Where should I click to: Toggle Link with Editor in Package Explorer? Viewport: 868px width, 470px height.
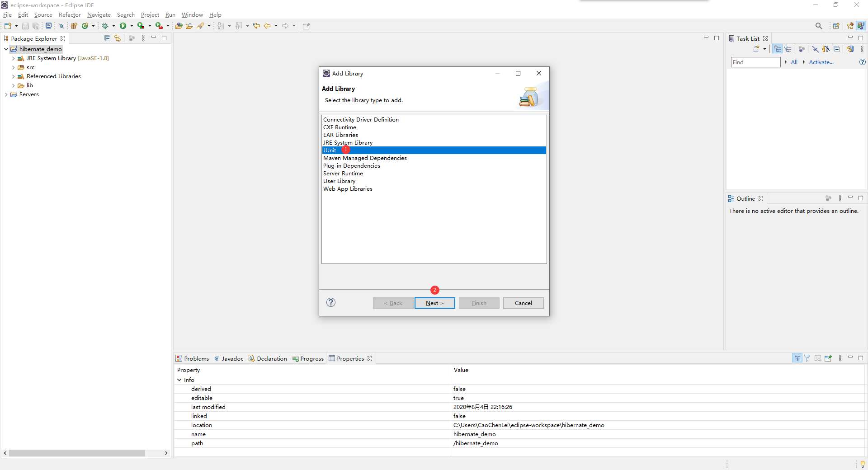point(117,38)
